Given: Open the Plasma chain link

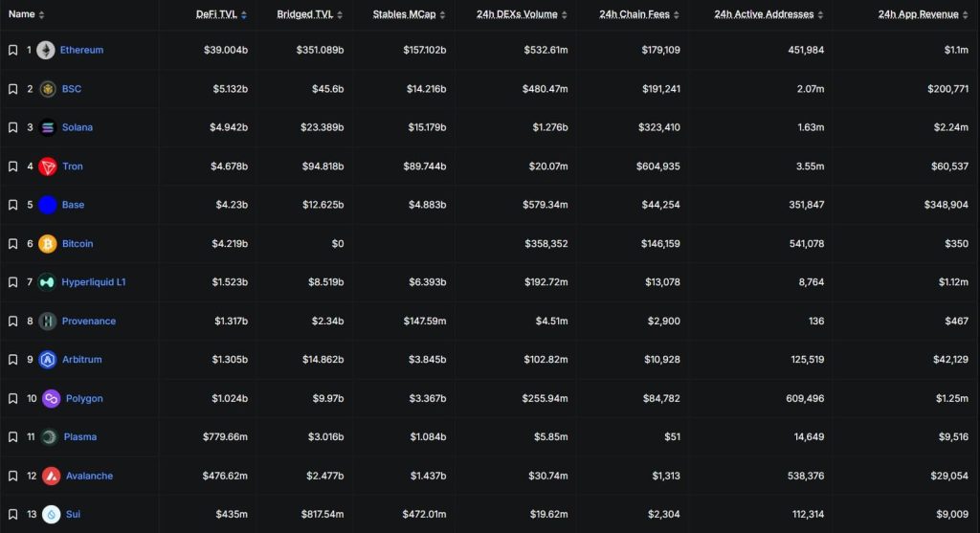Looking at the screenshot, I should click(80, 436).
